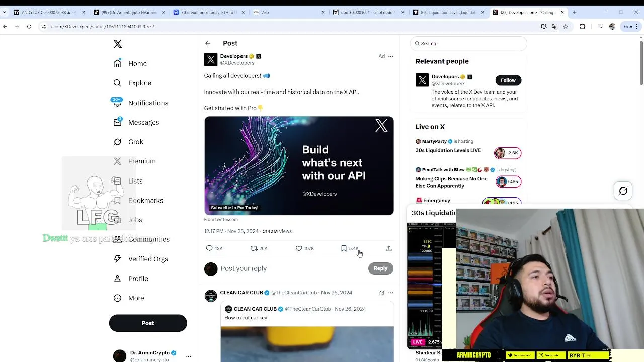Click the post timestamp 12:17 PM Nov 25, 2024
The height and width of the screenshot is (362, 644).
(x=231, y=231)
